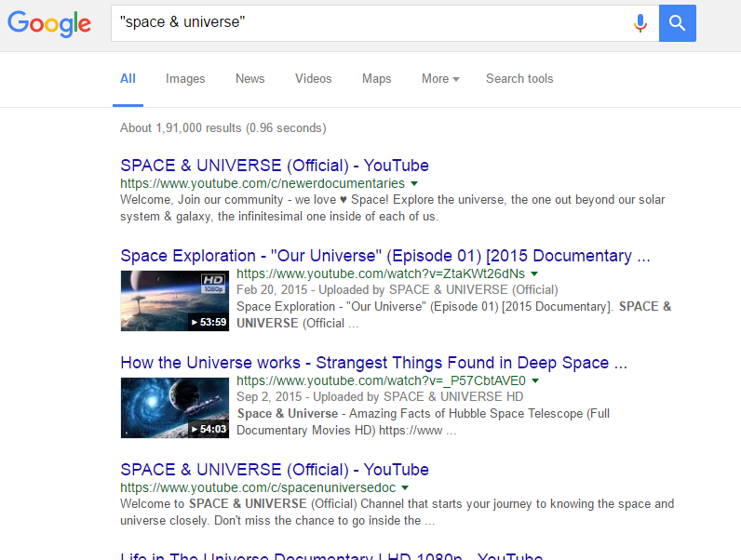This screenshot has height=560, width=741.
Task: Expand dropdown arrow beside _P57CbtAVE0 URL
Action: tap(535, 380)
